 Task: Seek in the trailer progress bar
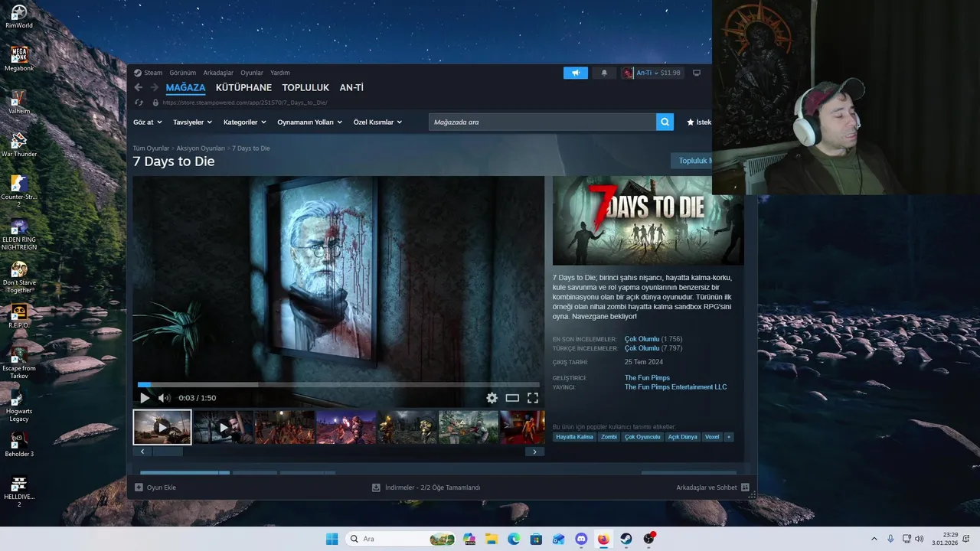[x=338, y=384]
